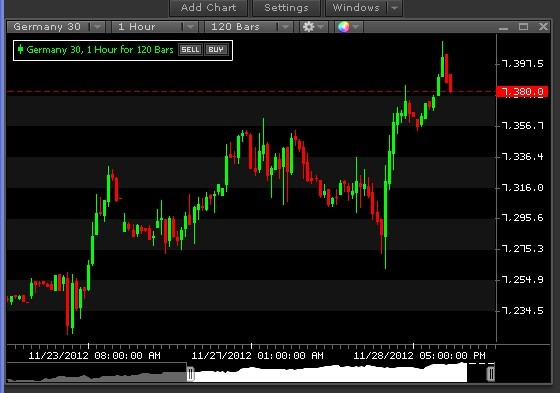Click the 7,380.0 current price marker

[x=522, y=92]
